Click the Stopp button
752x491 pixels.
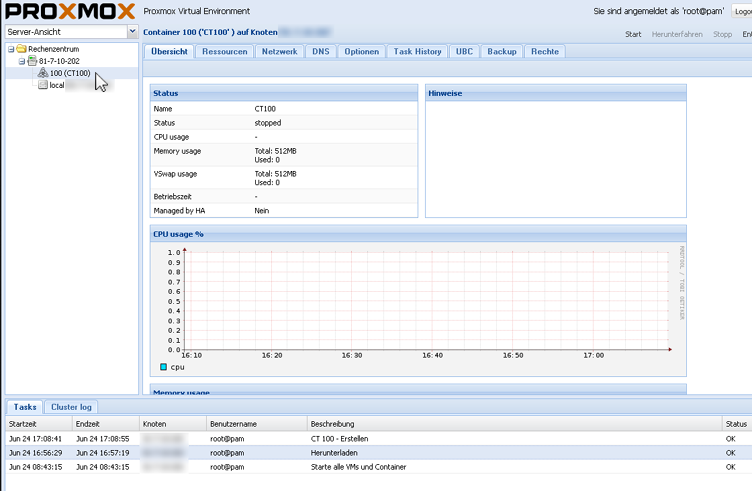722,34
